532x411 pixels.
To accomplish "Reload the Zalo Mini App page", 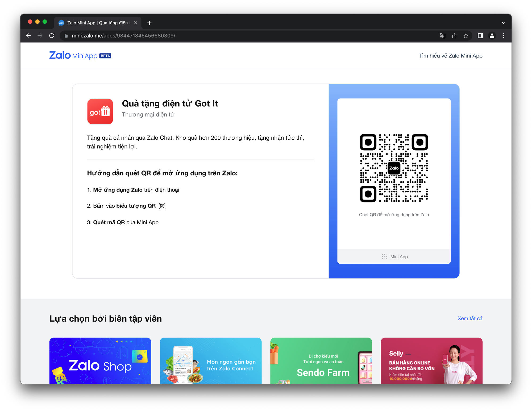I will (52, 36).
